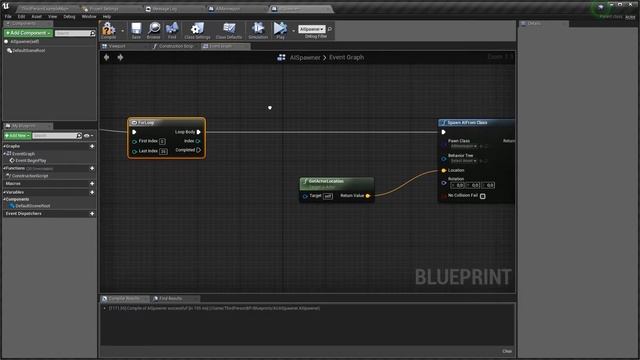Click the graph back navigation arrow
This screenshot has height=360, width=640.
tap(107, 58)
